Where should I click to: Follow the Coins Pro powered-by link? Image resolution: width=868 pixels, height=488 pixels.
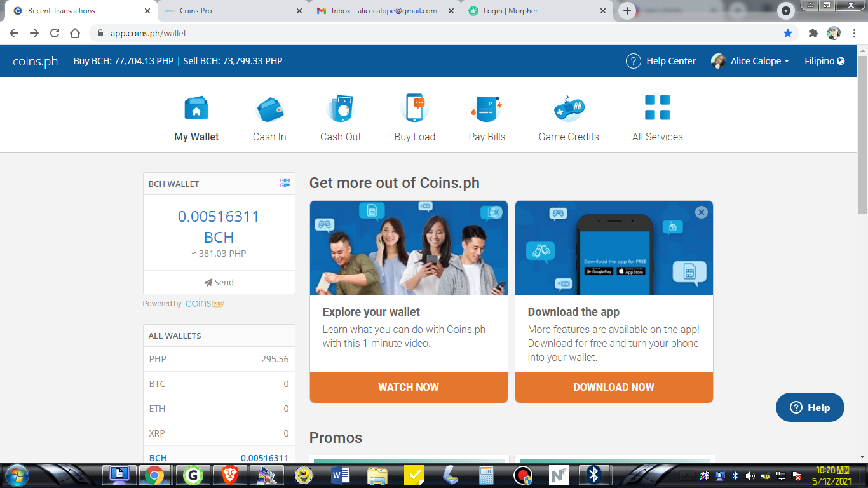[x=204, y=304]
